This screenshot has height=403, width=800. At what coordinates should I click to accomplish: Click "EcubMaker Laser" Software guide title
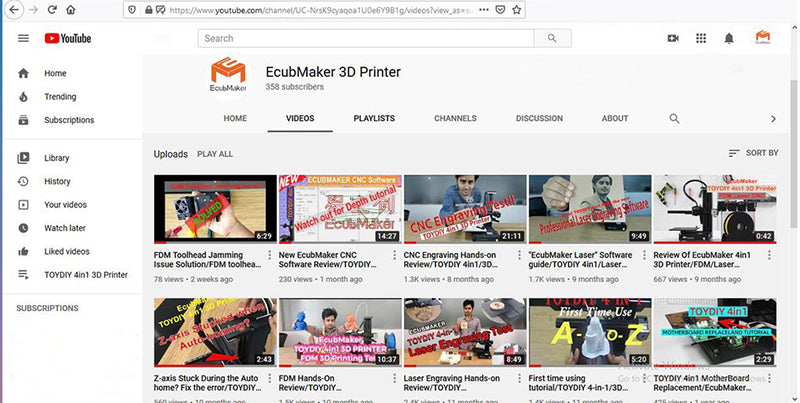(581, 260)
